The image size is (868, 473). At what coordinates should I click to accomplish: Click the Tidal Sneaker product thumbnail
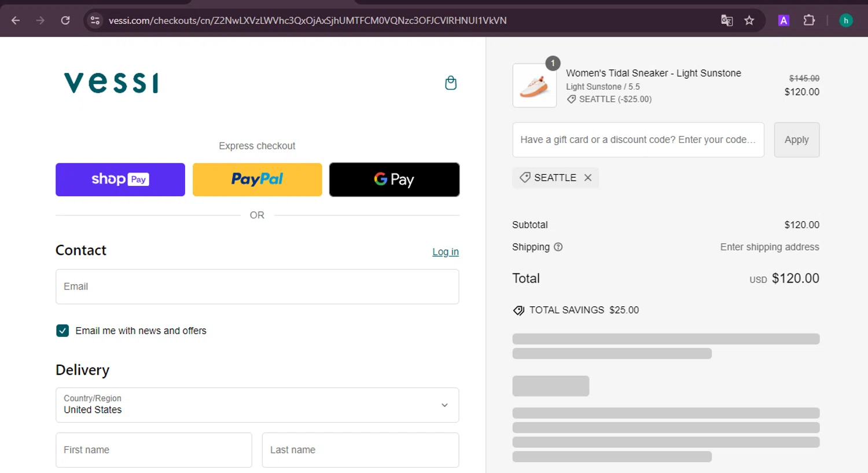[535, 86]
